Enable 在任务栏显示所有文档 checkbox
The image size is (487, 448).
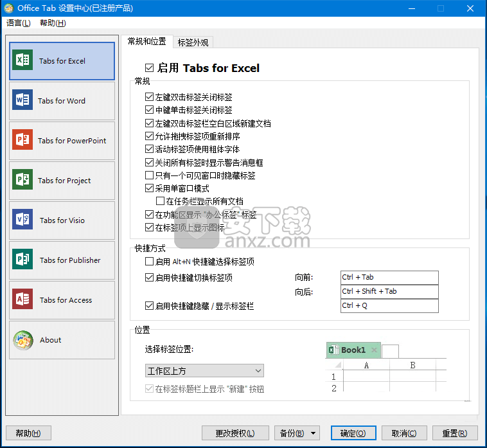click(x=160, y=201)
